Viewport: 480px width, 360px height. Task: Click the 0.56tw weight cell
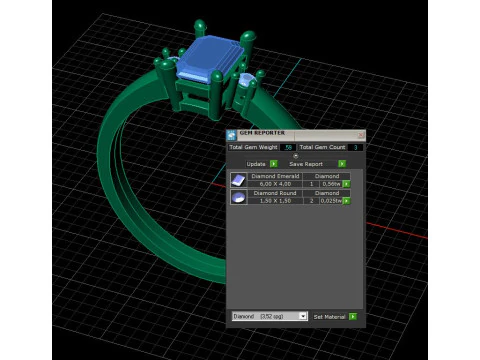point(331,184)
